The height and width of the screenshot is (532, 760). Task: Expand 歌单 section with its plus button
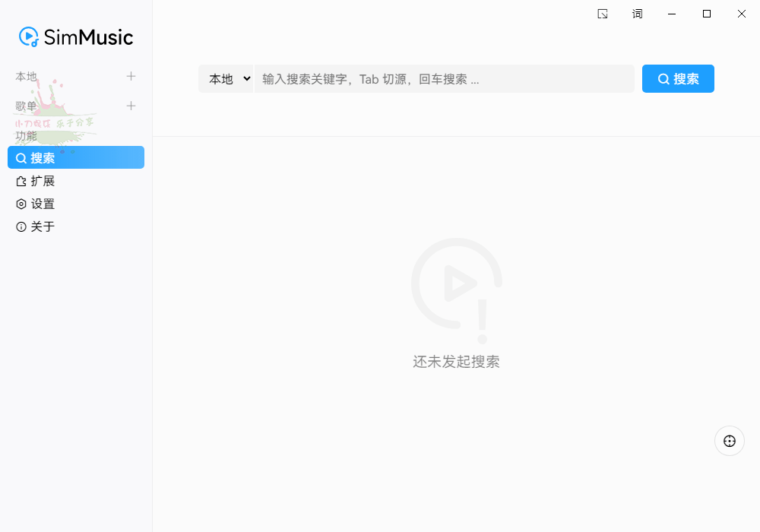click(131, 106)
